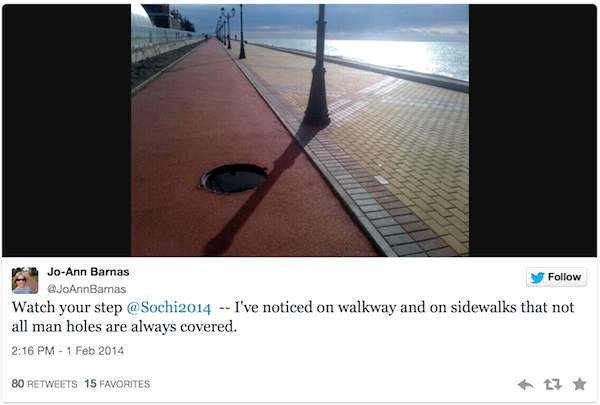The width and height of the screenshot is (600, 405).
Task: Favorite the tweet with the star icon
Action: click(579, 384)
